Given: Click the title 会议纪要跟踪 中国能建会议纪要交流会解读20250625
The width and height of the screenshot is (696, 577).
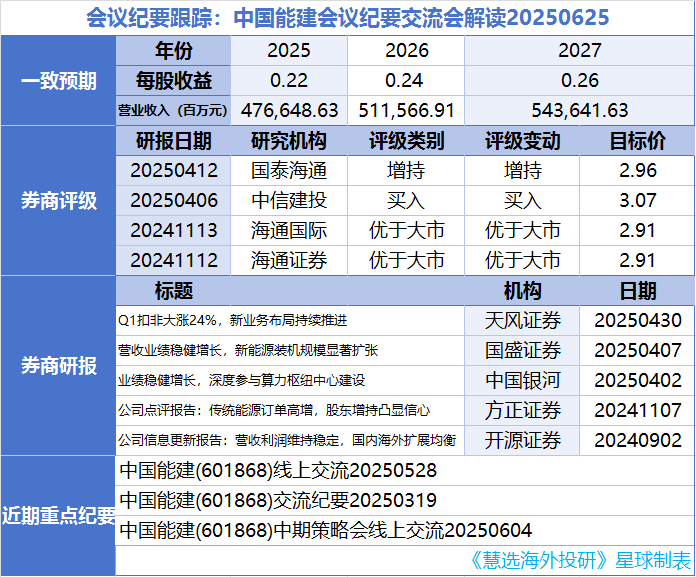Looking at the screenshot, I should [x=348, y=18].
